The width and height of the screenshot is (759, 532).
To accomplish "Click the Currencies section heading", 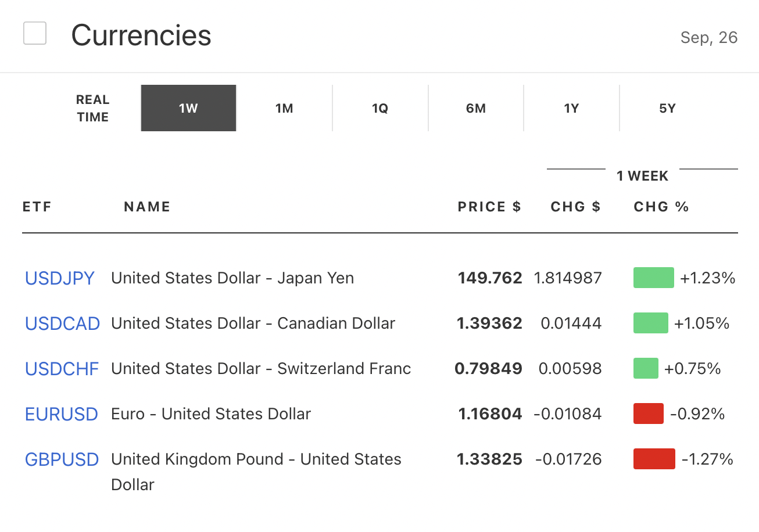I will pyautogui.click(x=141, y=35).
